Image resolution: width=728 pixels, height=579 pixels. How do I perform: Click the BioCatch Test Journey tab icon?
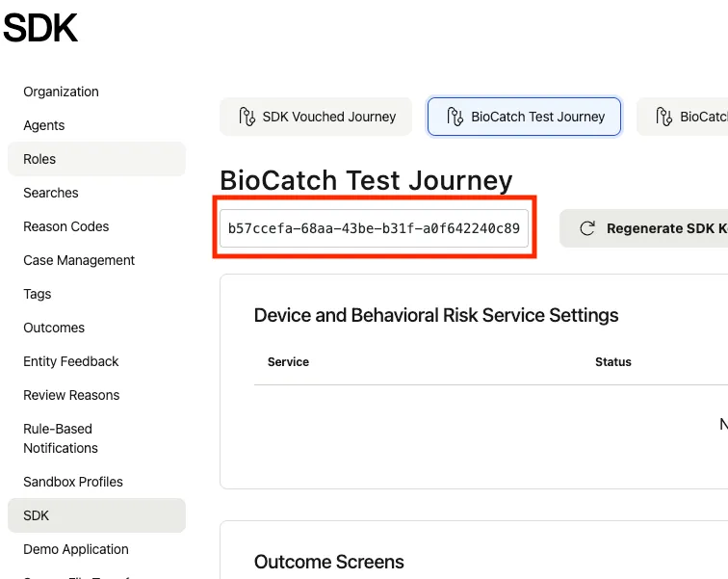tap(453, 117)
